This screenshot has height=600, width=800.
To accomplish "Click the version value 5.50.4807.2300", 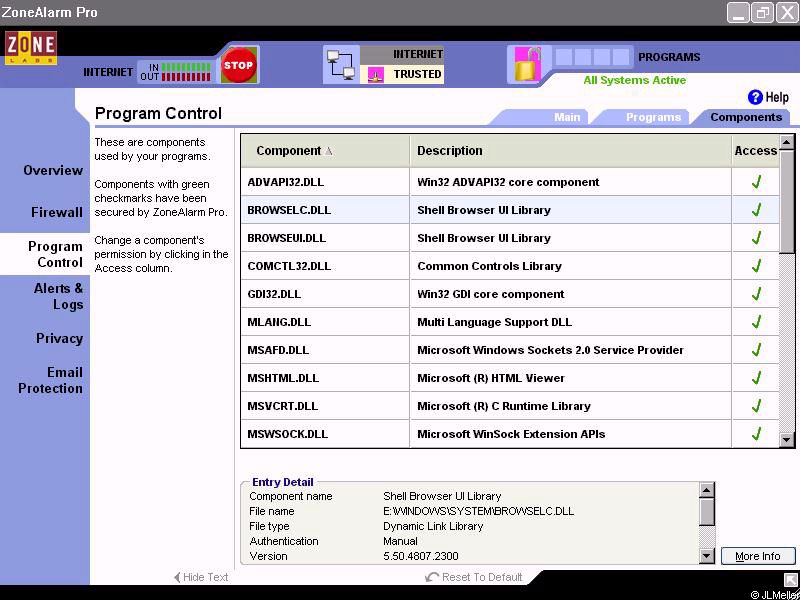I will coord(421,556).
